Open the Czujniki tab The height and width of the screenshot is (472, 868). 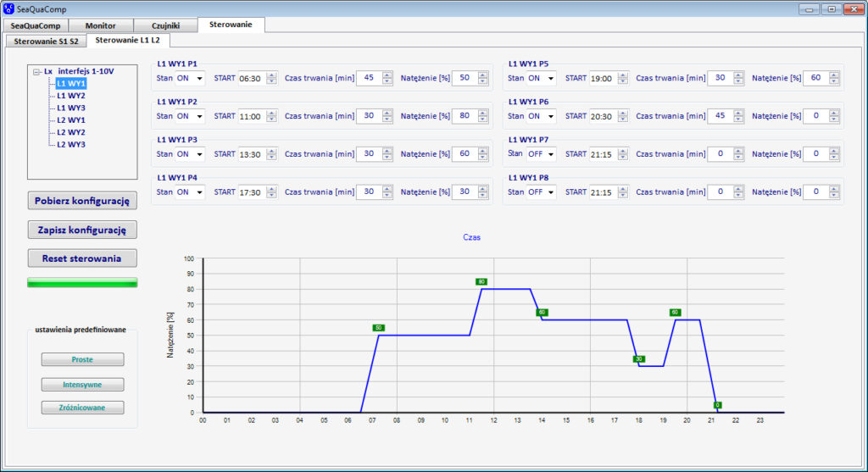tap(165, 25)
